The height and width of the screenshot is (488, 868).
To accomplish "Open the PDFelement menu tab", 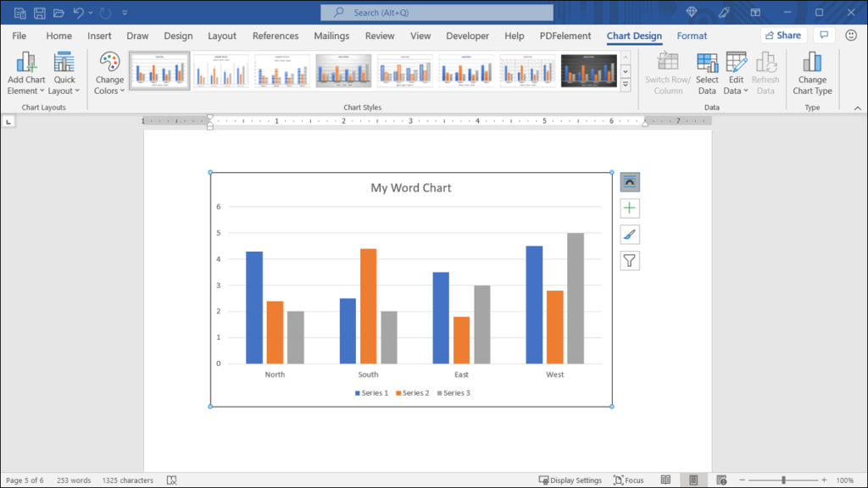I will tap(565, 36).
